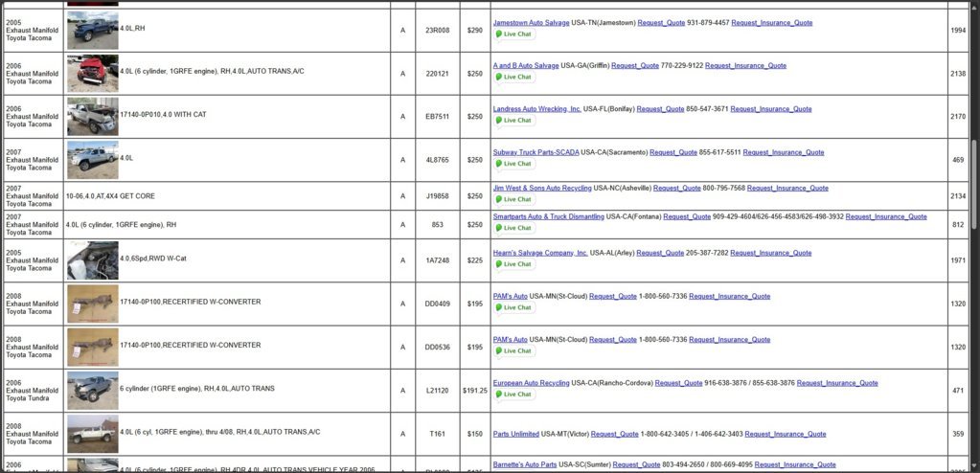Request quote from Smartparts Fontana
This screenshot has width=980, height=473.
(x=687, y=216)
